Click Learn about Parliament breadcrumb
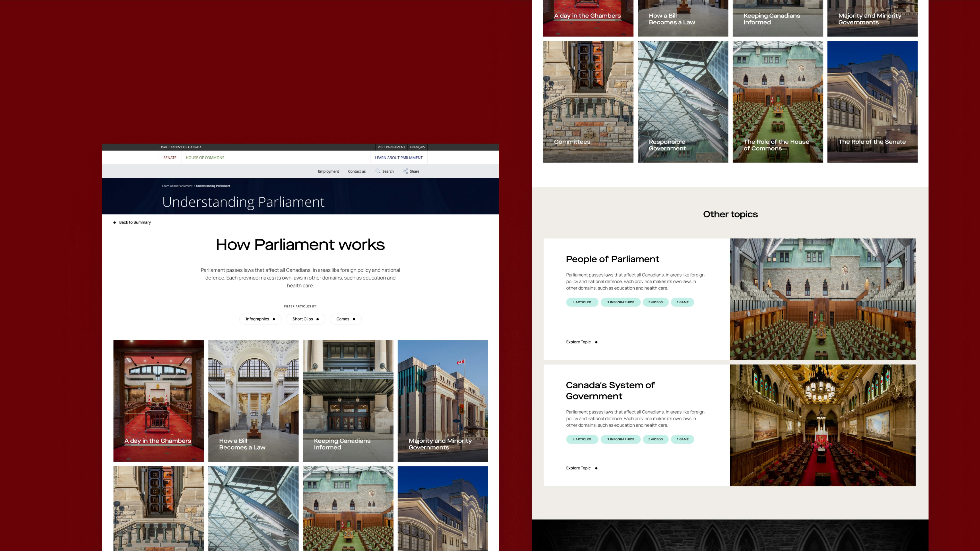 [177, 186]
